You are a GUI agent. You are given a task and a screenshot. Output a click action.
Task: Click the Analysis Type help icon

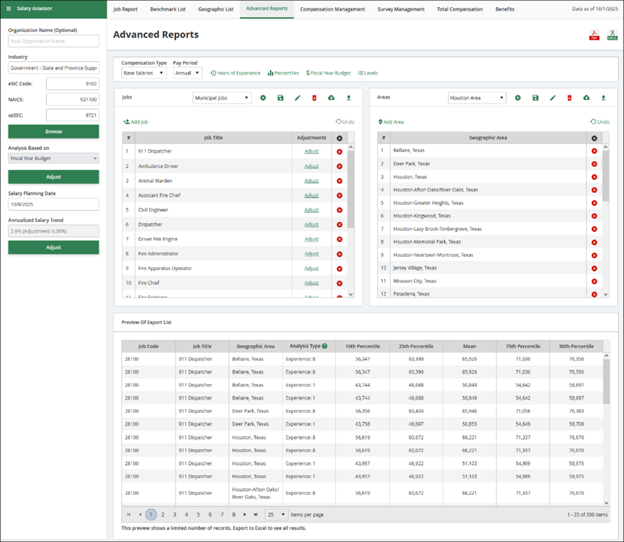[325, 345]
